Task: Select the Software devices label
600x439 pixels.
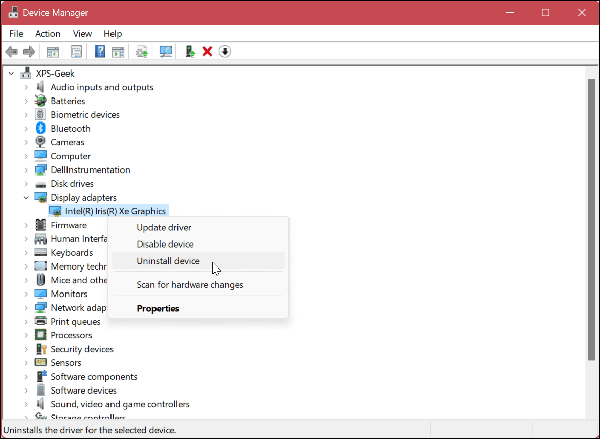Action: pyautogui.click(x=83, y=390)
